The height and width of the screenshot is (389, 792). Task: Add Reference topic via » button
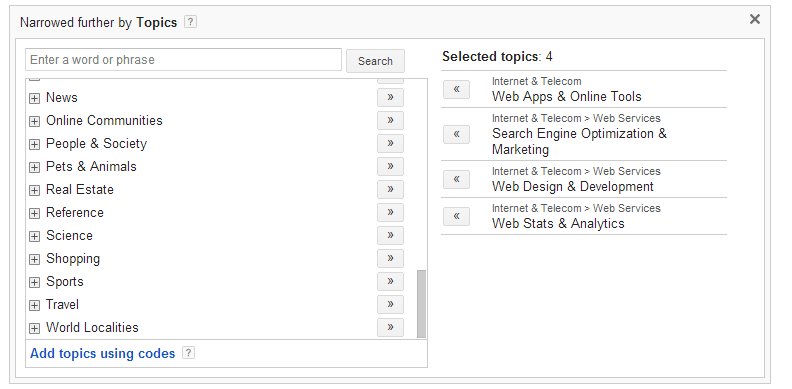[390, 212]
